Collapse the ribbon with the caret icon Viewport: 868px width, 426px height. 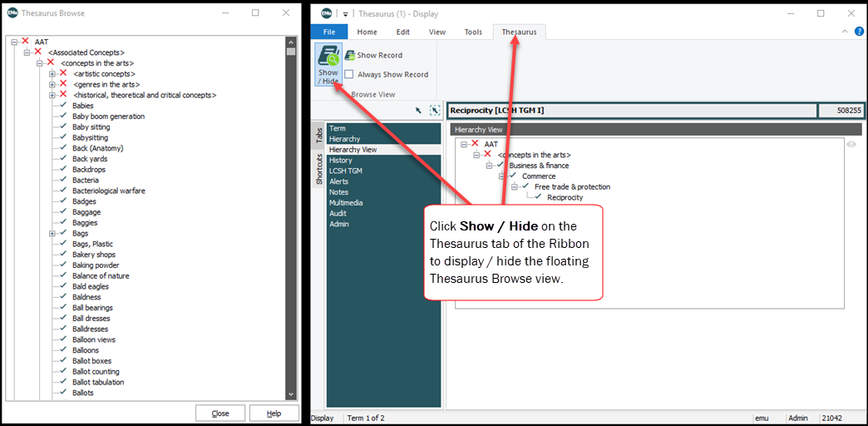845,32
